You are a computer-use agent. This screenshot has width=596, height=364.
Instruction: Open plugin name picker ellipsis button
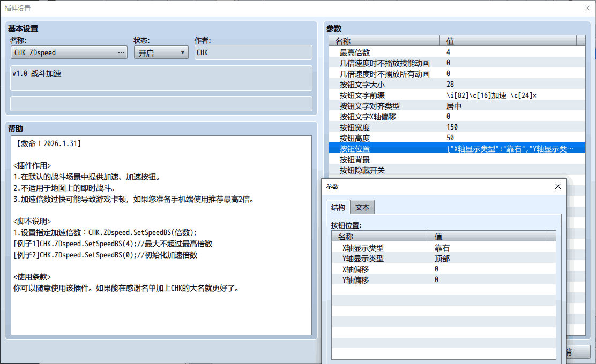[x=121, y=52]
